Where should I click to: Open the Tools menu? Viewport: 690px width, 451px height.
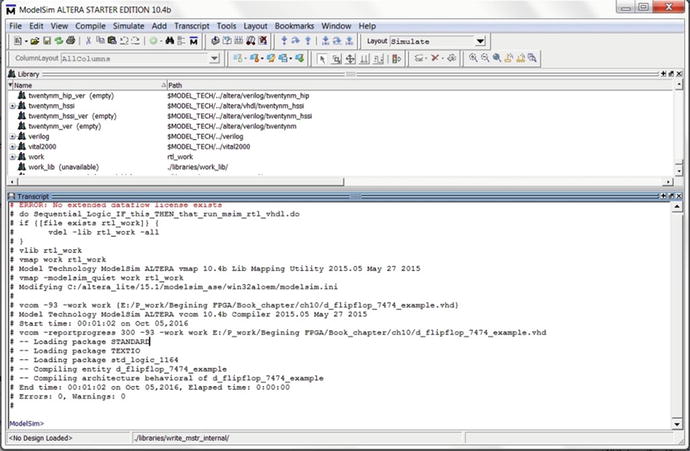coord(227,26)
